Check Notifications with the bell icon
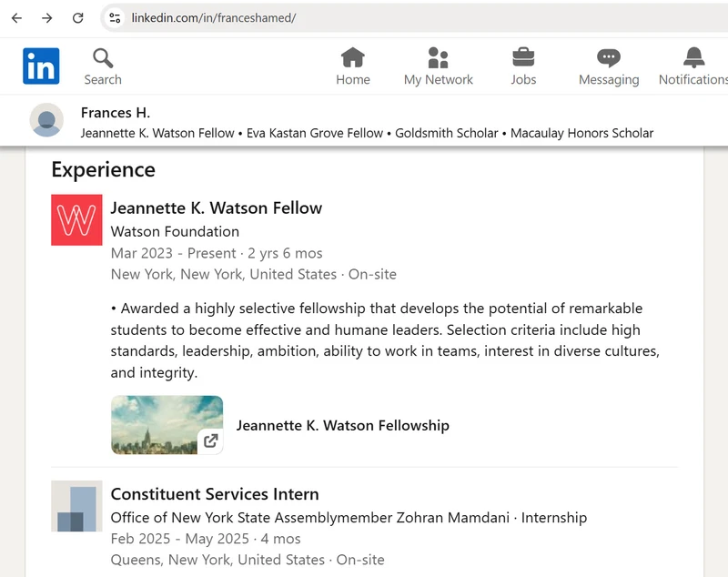 tap(693, 58)
